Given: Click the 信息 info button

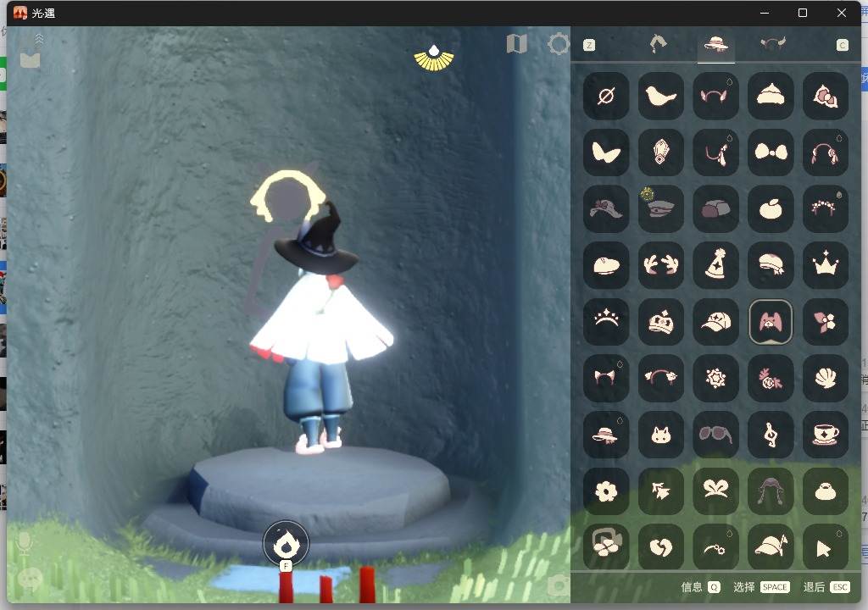Looking at the screenshot, I should (700, 587).
